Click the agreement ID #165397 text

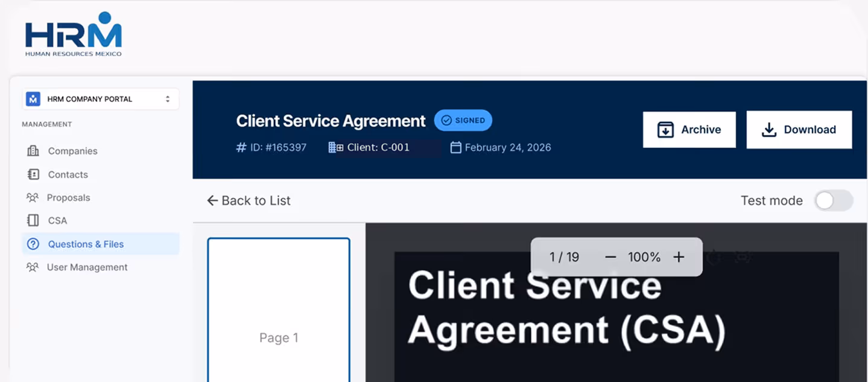[x=278, y=147]
